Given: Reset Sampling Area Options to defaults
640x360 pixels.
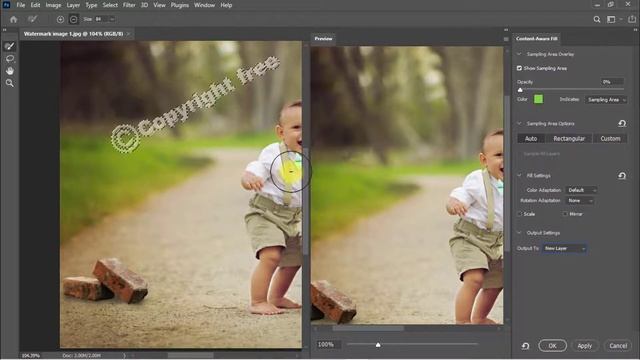Looking at the screenshot, I should 622,123.
